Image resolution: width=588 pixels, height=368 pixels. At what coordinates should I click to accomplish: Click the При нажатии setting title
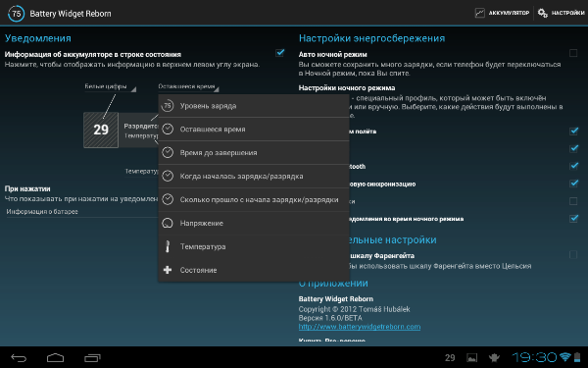pos(27,188)
